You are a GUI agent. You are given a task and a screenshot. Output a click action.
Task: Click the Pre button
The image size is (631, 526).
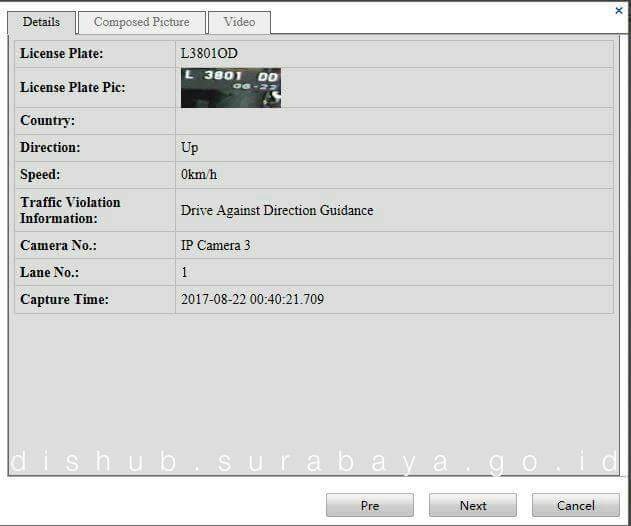point(369,505)
